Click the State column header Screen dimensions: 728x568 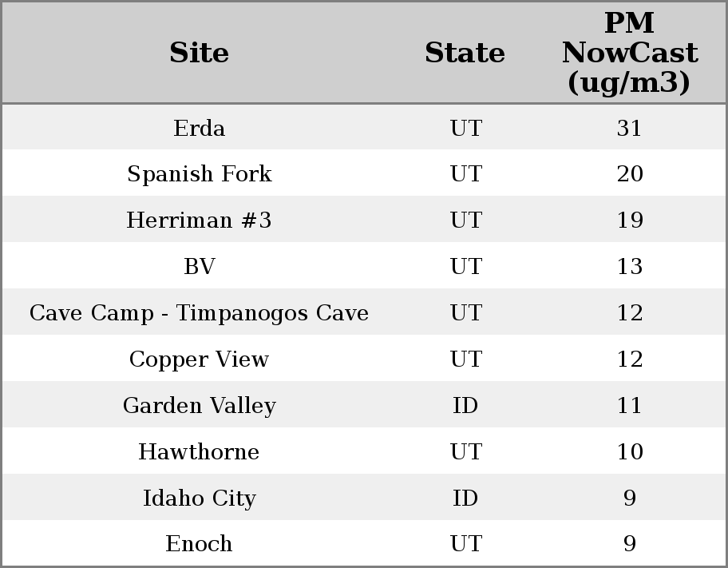tap(465, 53)
